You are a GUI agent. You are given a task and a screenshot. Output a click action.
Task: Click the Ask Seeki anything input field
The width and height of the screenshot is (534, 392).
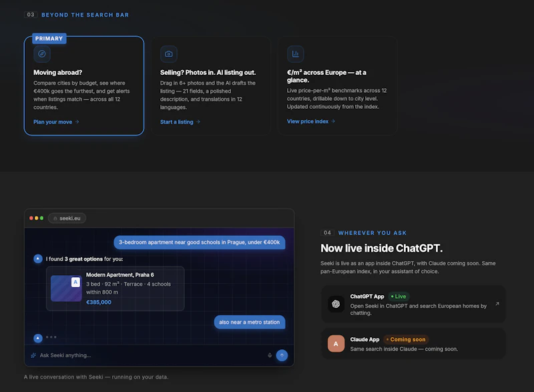pos(150,355)
